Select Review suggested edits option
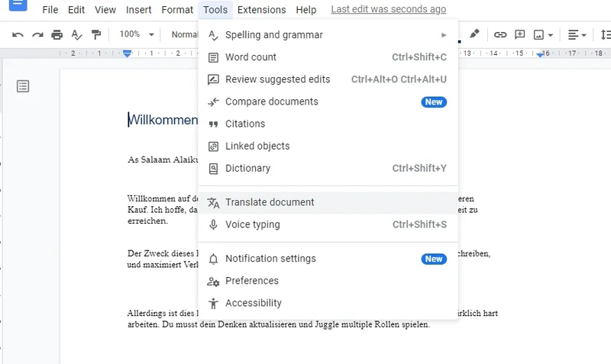Image resolution: width=611 pixels, height=364 pixels. tap(328, 79)
